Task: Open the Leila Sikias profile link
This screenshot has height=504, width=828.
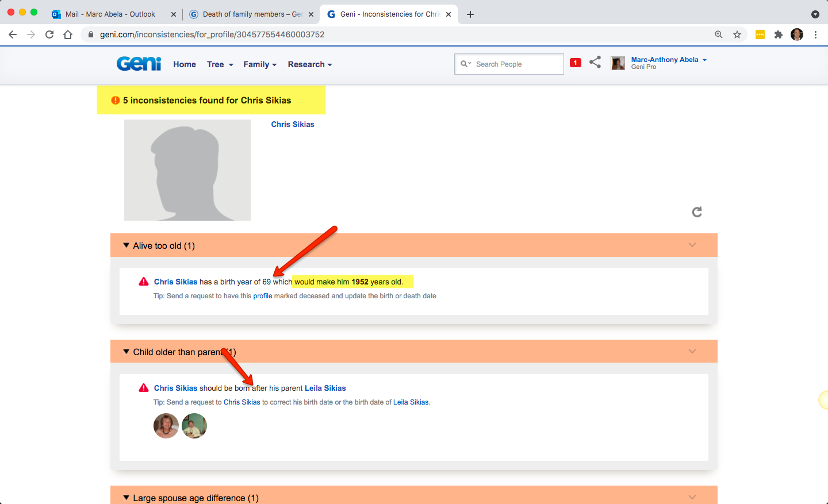Action: pos(325,388)
